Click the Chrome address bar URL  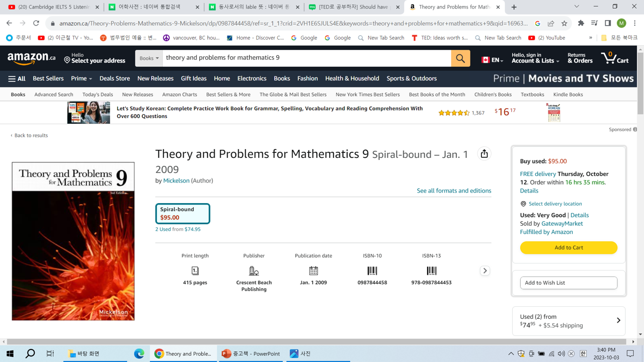tap(293, 23)
